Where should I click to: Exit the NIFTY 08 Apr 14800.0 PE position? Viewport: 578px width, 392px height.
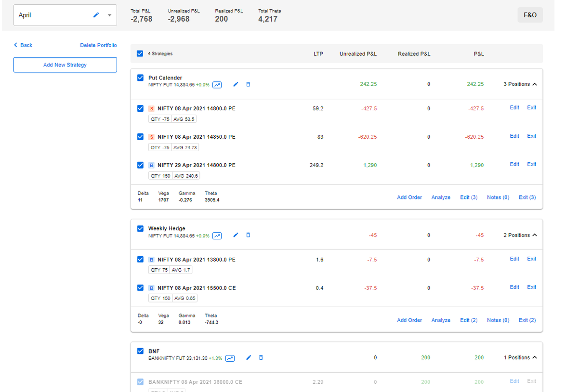click(532, 108)
